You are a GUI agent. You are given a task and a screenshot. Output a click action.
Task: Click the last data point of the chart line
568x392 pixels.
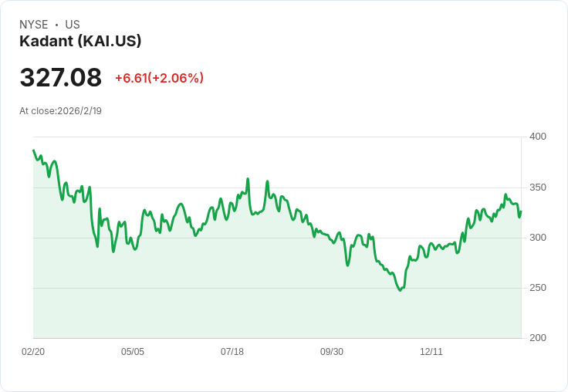pos(521,211)
